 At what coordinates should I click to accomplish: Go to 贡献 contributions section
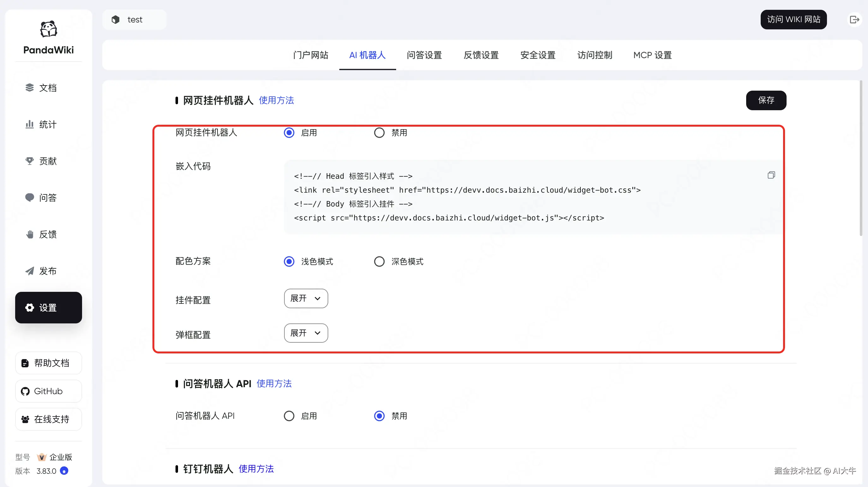[41, 161]
